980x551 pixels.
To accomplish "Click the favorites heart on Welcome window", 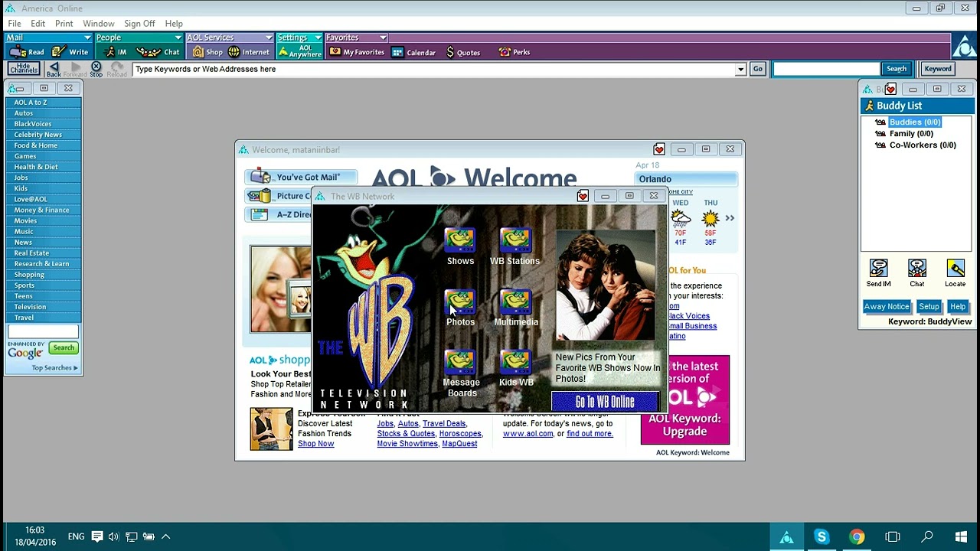I will [x=659, y=150].
